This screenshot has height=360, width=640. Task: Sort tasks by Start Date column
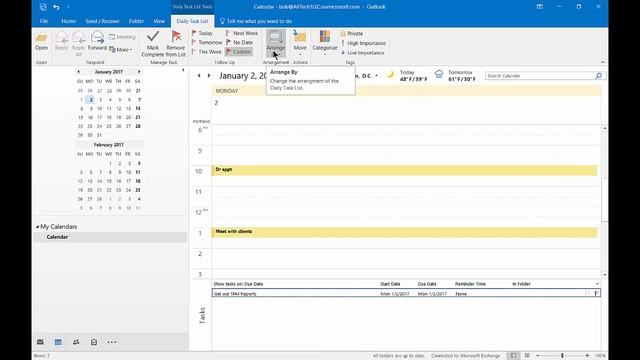point(390,284)
